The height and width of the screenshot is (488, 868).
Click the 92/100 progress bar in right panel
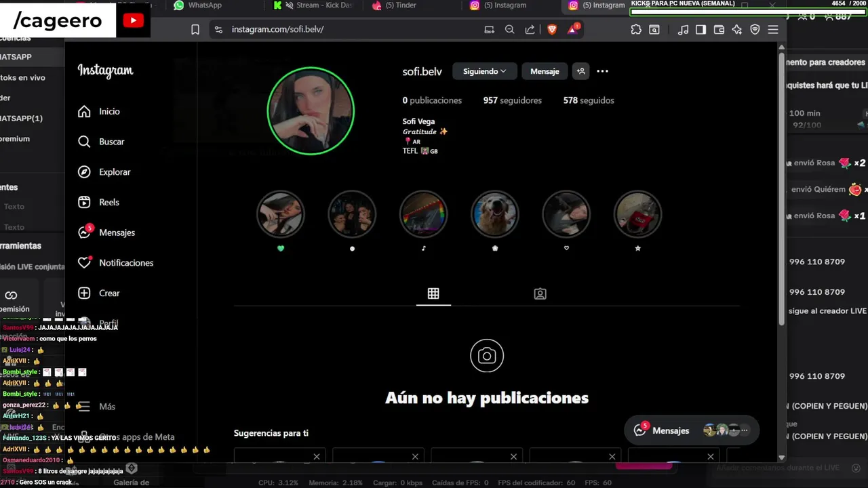point(806,125)
